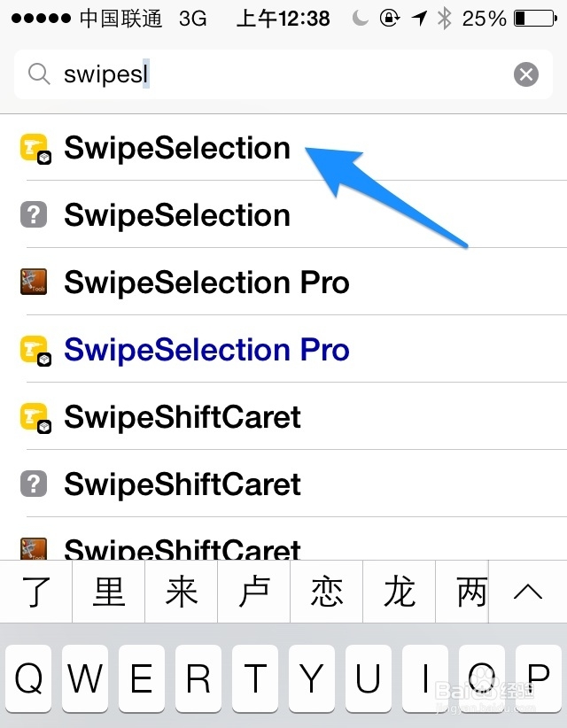Tap the Q key on the keyboard

pyautogui.click(x=28, y=678)
